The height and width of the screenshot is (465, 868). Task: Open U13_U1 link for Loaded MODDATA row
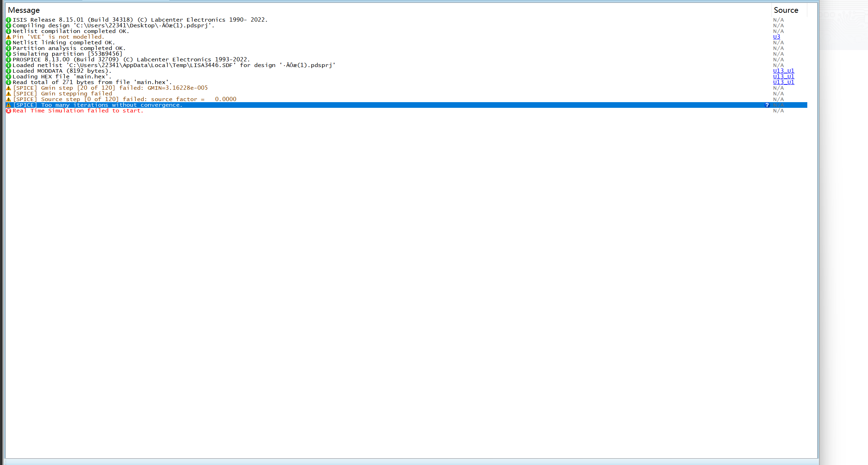(x=784, y=71)
